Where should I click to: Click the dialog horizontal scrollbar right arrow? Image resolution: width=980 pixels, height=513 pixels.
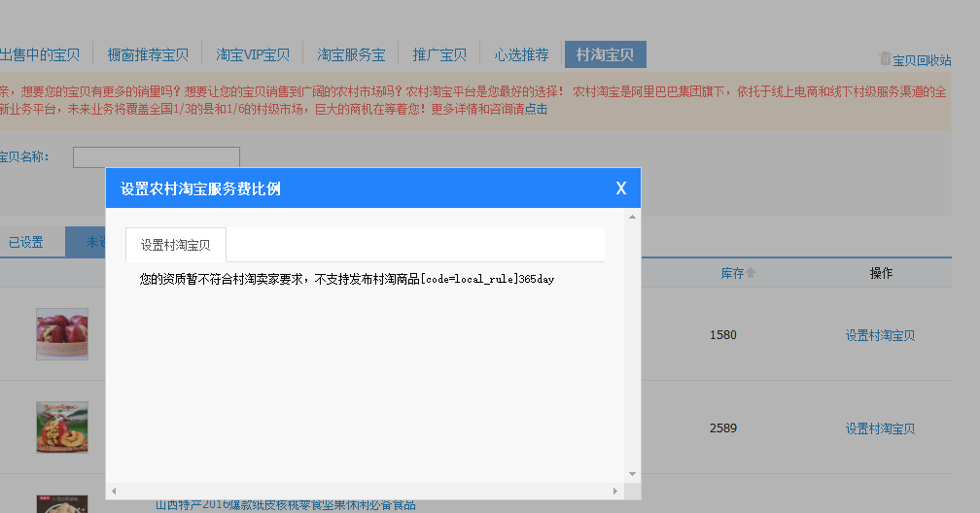(x=615, y=491)
